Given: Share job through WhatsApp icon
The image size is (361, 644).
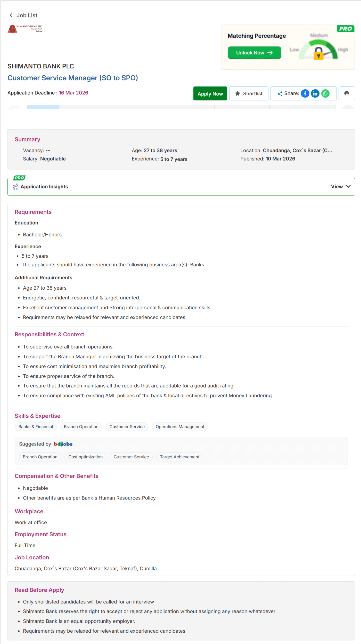Looking at the screenshot, I should pyautogui.click(x=325, y=93).
